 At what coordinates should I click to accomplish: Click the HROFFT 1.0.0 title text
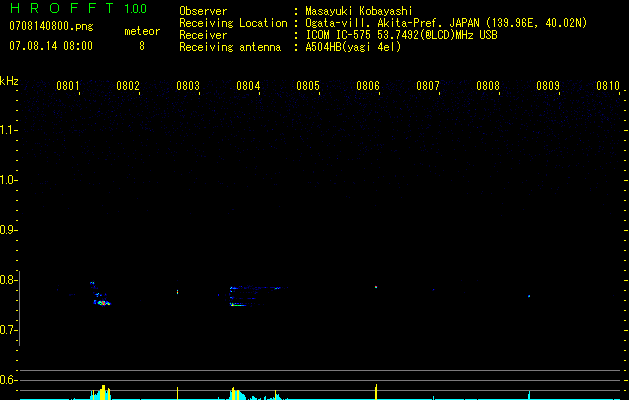[x=78, y=8]
